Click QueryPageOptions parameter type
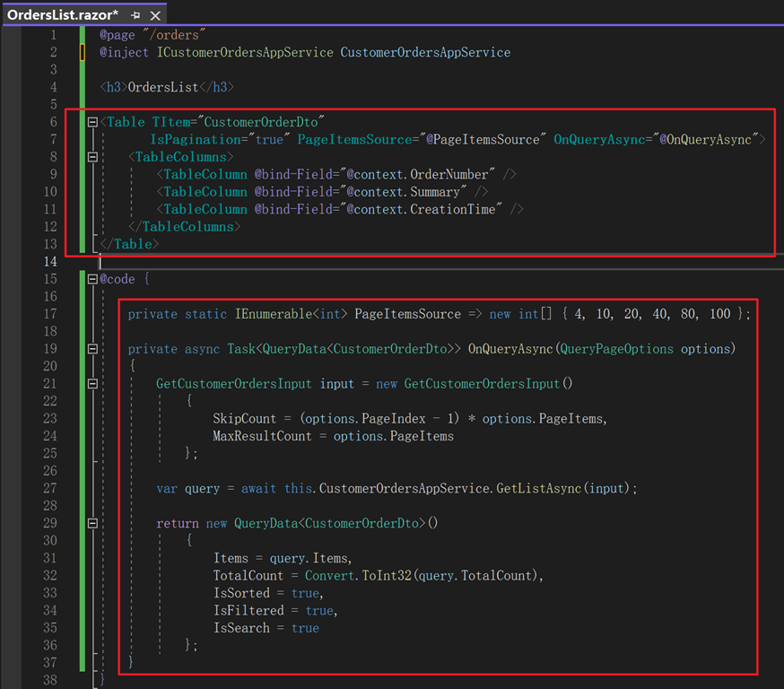Image resolution: width=784 pixels, height=689 pixels. pos(616,349)
